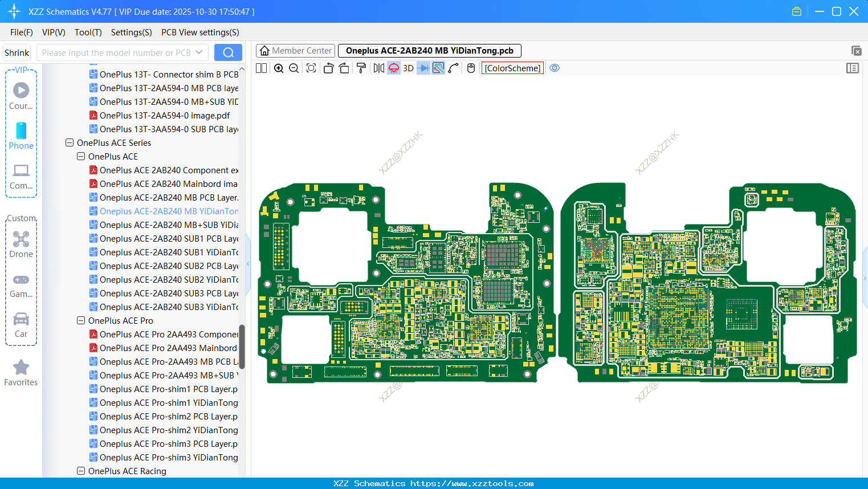Click the zoom in magnifier icon
The width and height of the screenshot is (868, 489).
click(x=279, y=68)
